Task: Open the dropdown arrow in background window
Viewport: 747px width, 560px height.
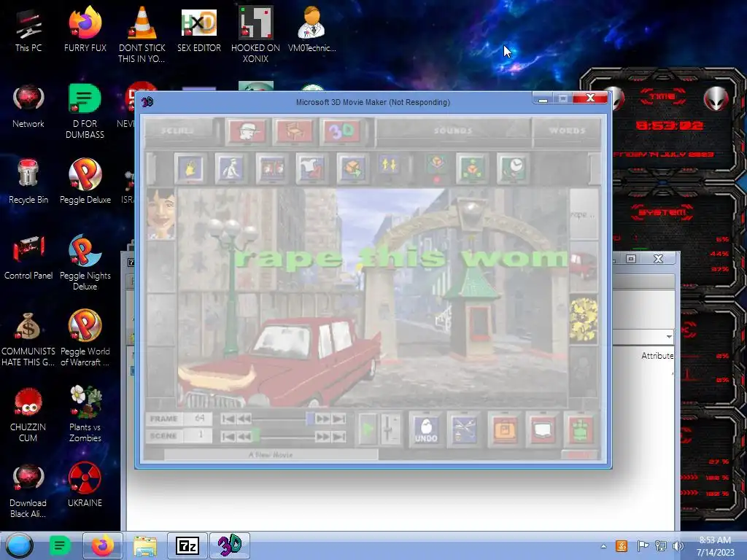Action: click(x=669, y=337)
